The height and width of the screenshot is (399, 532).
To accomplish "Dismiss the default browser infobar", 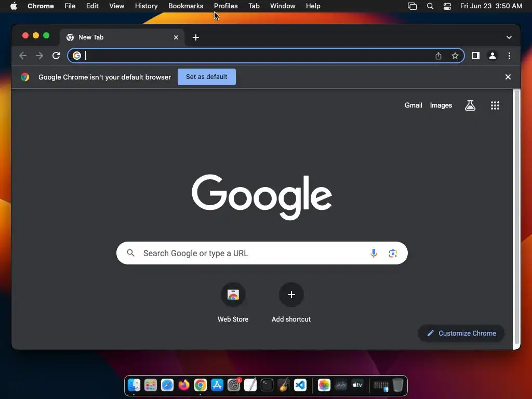I will pos(508,77).
